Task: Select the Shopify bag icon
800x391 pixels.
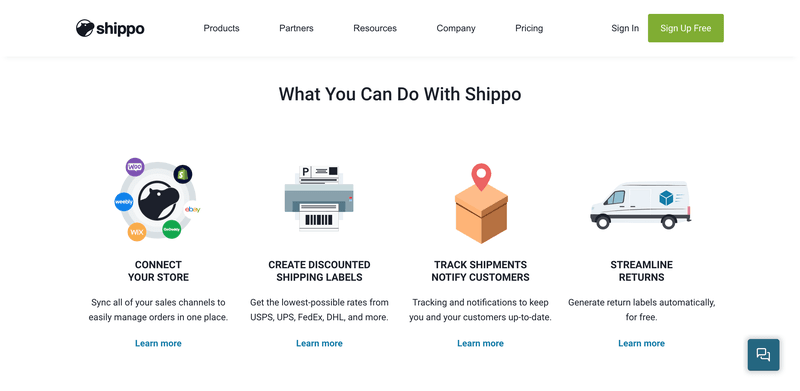Action: coord(183,175)
